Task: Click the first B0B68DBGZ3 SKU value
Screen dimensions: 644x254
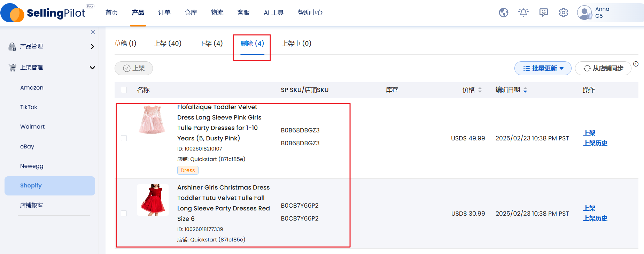Action: (x=300, y=130)
